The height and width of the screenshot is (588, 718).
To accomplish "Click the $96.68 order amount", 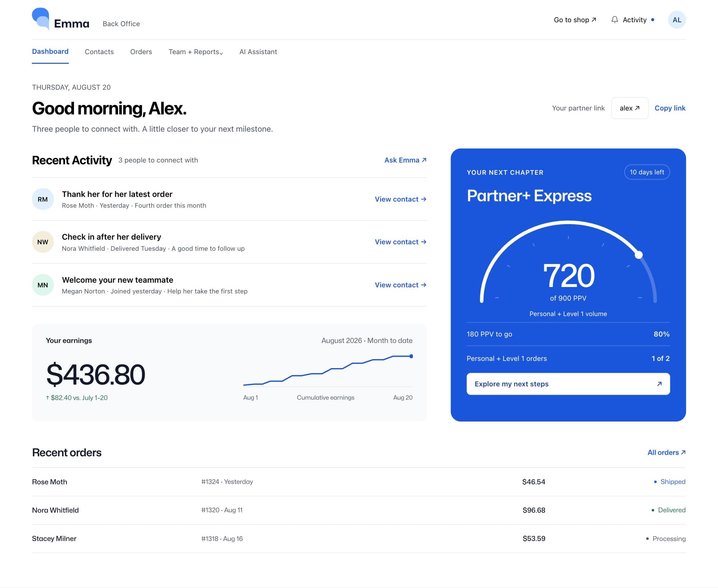I will (x=534, y=510).
